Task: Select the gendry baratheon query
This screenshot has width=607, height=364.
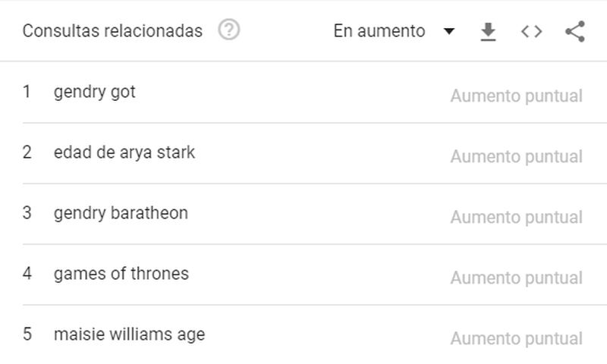Action: pyautogui.click(x=121, y=213)
